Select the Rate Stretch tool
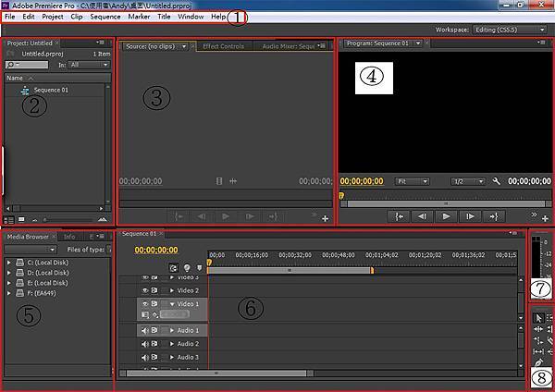Viewport: 555px width, 392px height. tap(538, 340)
